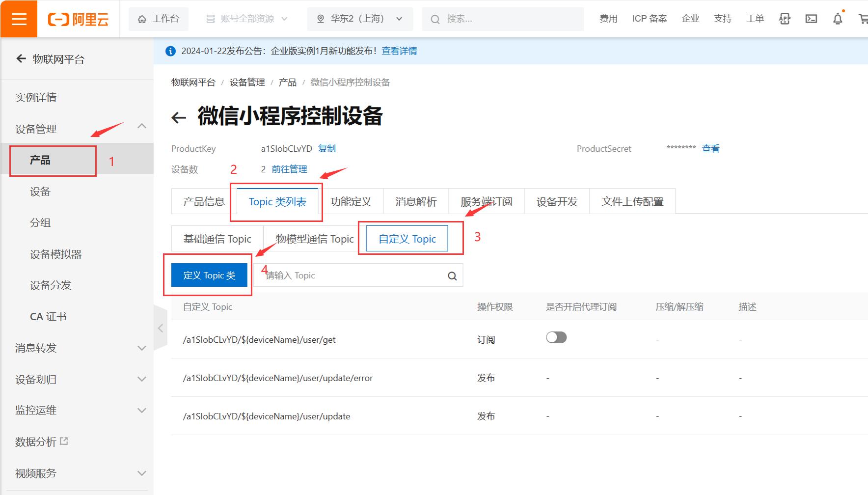Select the 自定义 Topic sub-tab
This screenshot has height=495, width=868.
(407, 239)
